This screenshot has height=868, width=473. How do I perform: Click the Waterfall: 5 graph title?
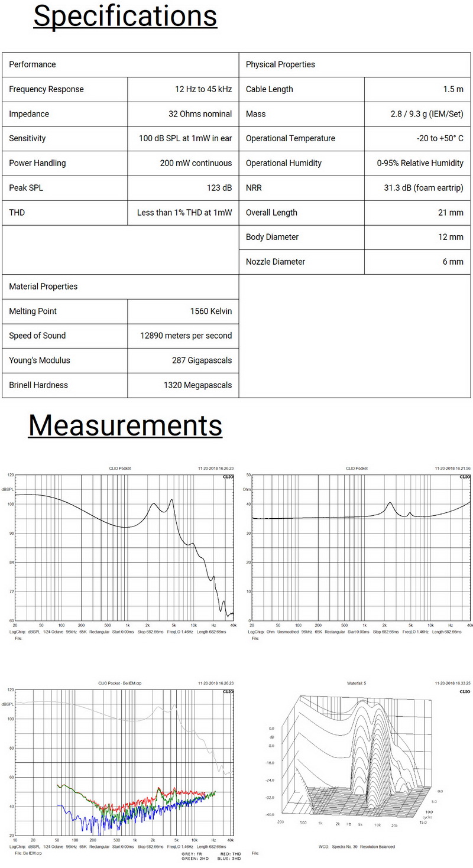357,683
